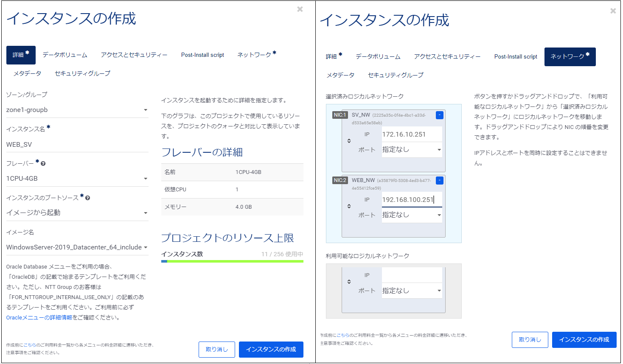
Task: Select active ネットワーク tab in right dialog
Action: pos(570,57)
